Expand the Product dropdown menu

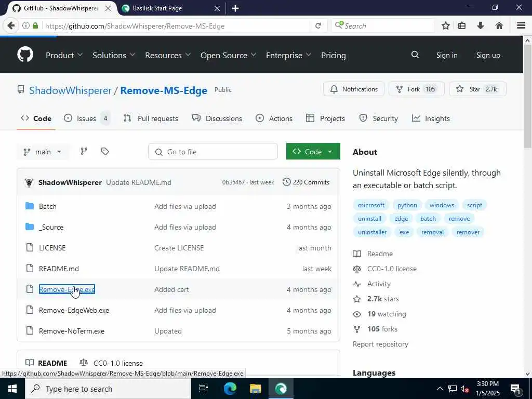[x=64, y=55]
